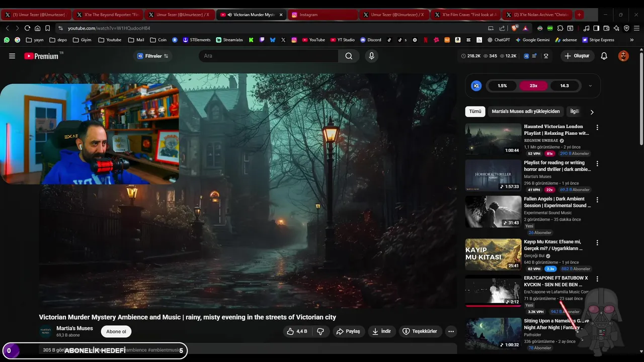Open the Bluesky butterfly bookmark

pyautogui.click(x=273, y=40)
